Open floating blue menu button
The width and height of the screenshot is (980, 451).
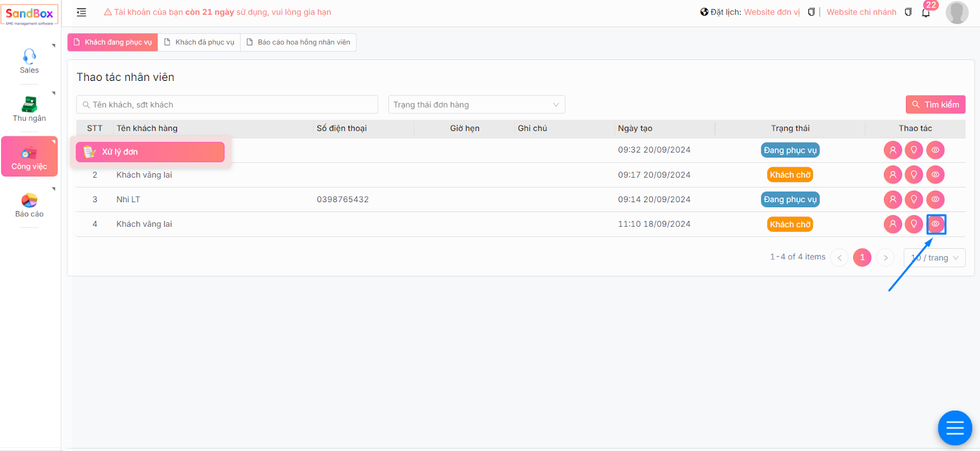pyautogui.click(x=955, y=428)
